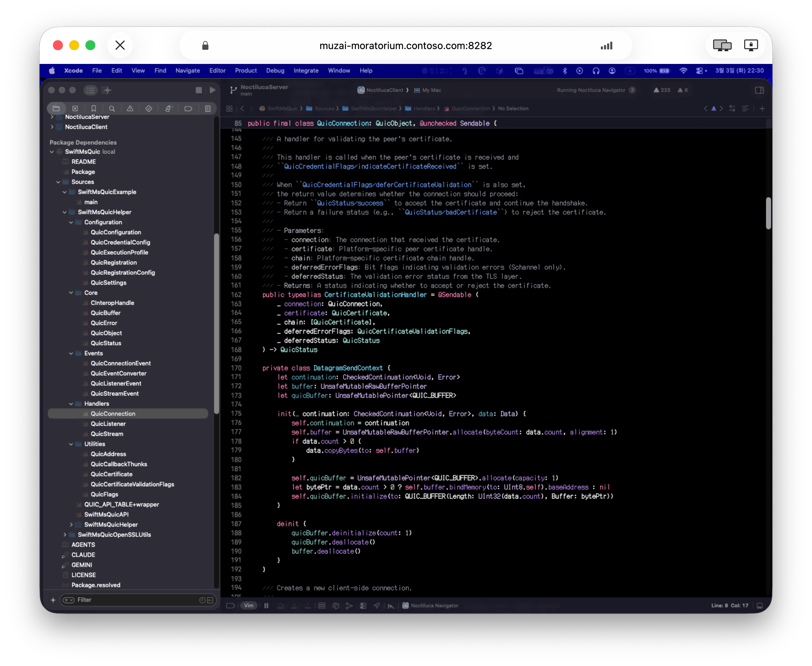Toggle the right inspector panel

(759, 90)
